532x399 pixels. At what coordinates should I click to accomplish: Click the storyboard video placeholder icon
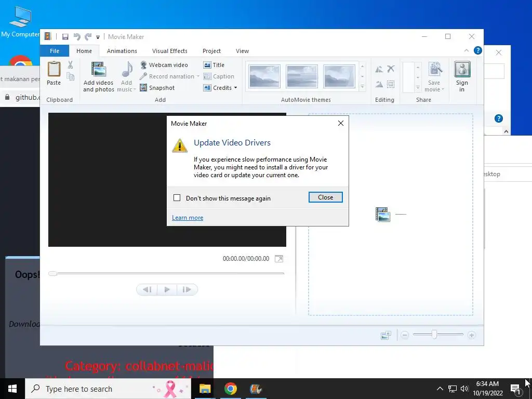click(x=383, y=215)
